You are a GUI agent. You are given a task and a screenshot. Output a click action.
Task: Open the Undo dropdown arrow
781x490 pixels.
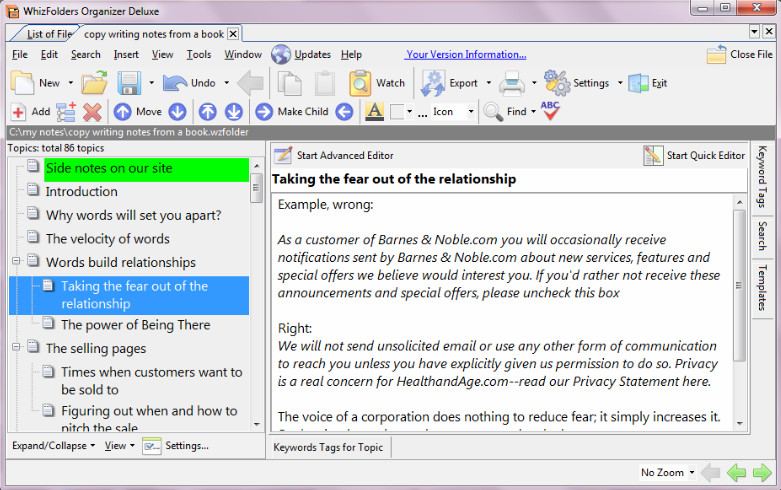pyautogui.click(x=227, y=83)
